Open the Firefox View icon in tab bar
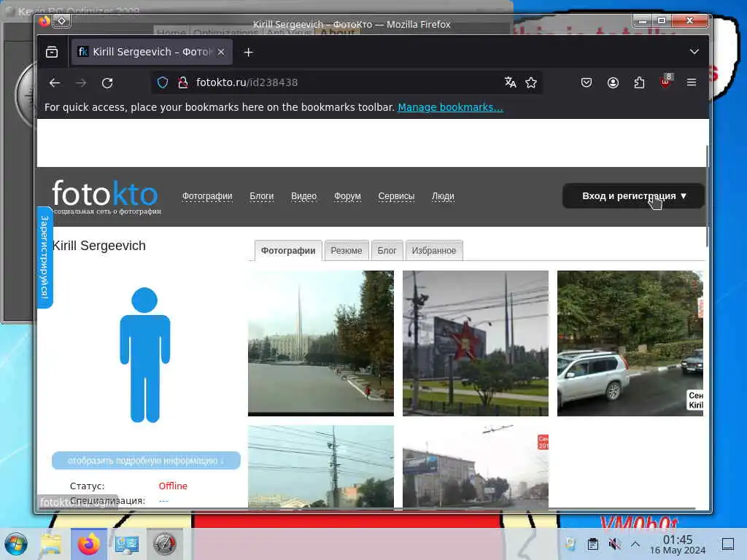Screen dimensions: 747x560 coord(52,52)
